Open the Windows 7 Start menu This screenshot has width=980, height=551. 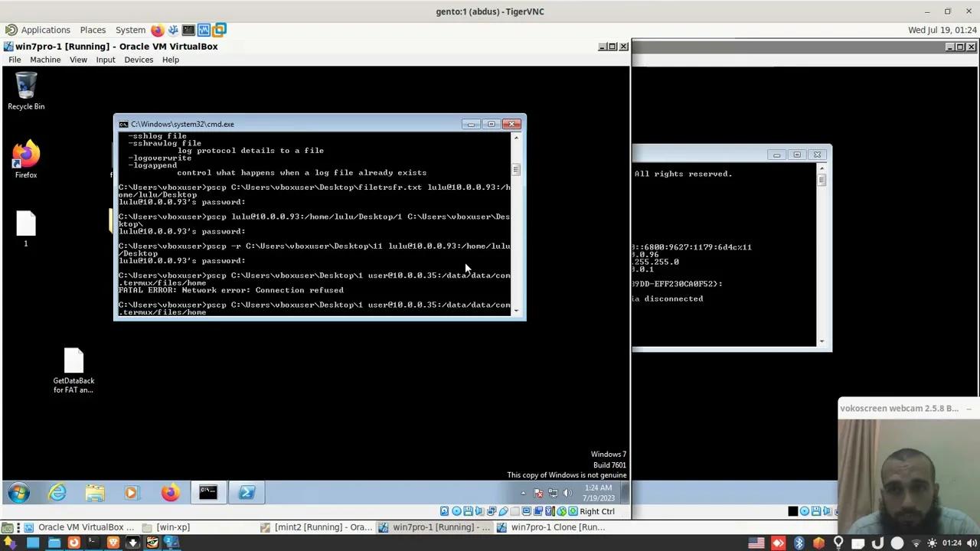click(18, 493)
